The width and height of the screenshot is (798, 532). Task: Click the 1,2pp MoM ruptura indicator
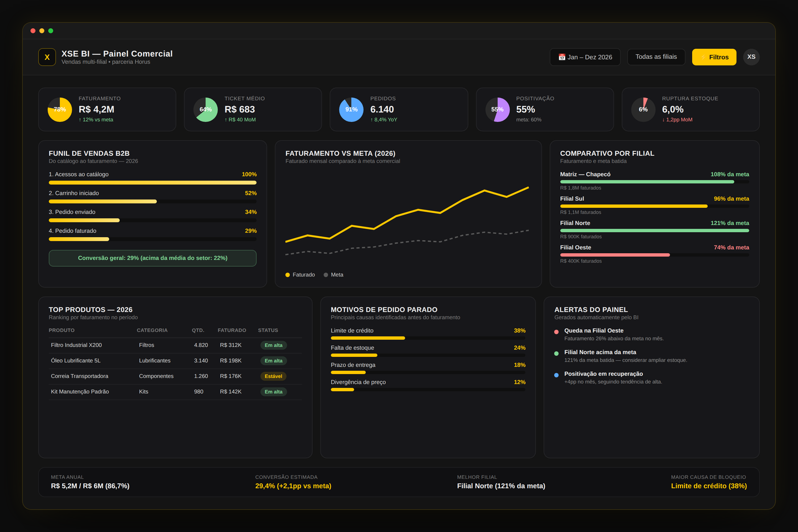pyautogui.click(x=677, y=120)
